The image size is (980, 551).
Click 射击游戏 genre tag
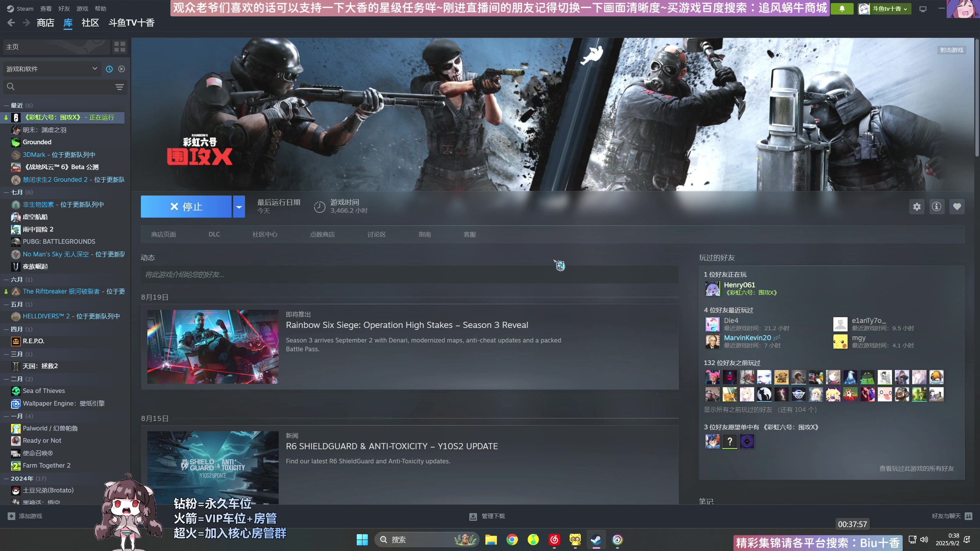pos(952,50)
